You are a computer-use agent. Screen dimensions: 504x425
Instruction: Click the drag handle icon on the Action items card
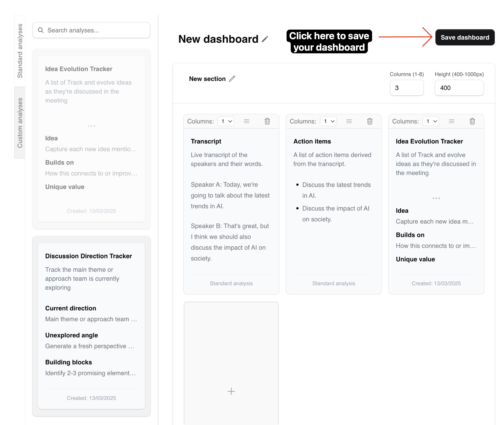(349, 121)
